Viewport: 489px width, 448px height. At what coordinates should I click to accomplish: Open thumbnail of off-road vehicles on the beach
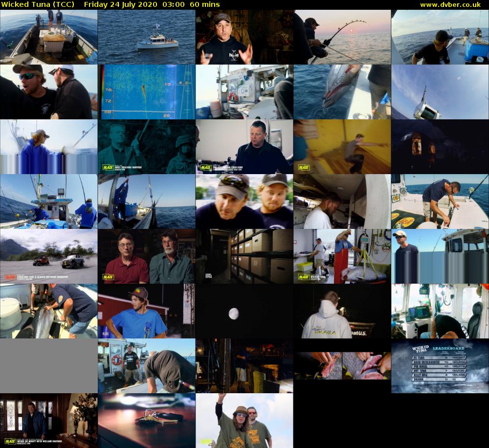[x=48, y=256]
